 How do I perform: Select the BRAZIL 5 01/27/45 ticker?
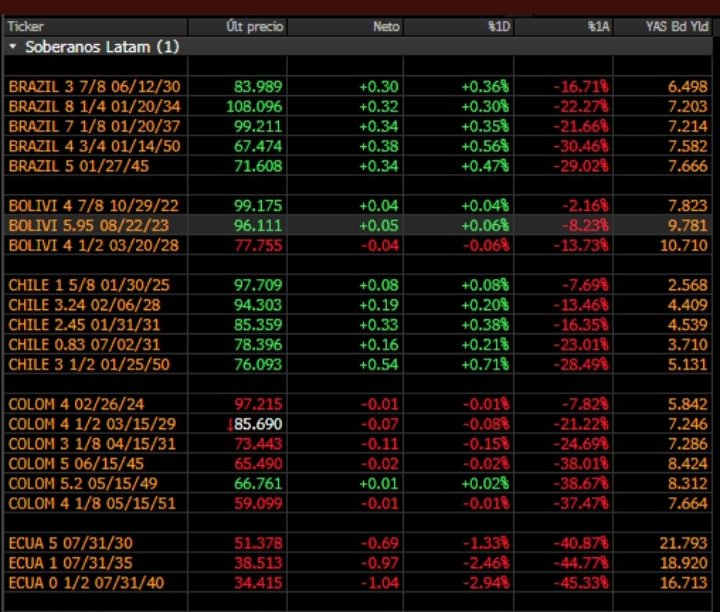click(x=79, y=166)
